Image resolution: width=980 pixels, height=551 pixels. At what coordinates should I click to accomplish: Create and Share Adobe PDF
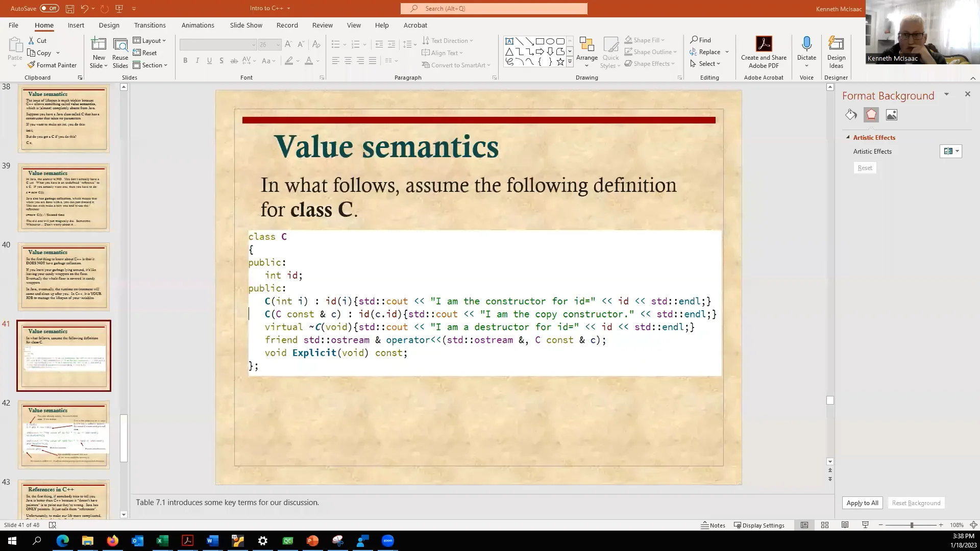coord(763,51)
